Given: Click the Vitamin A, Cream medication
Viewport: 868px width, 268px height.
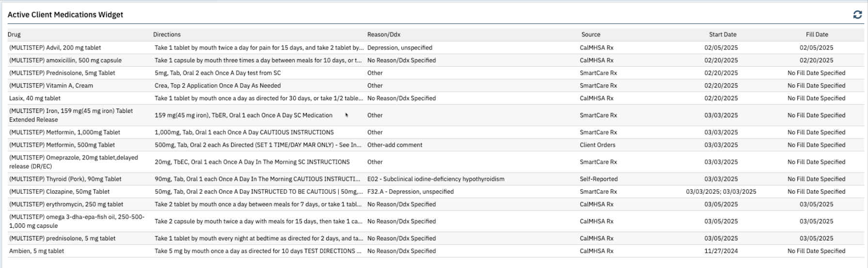Looking at the screenshot, I should pyautogui.click(x=51, y=85).
